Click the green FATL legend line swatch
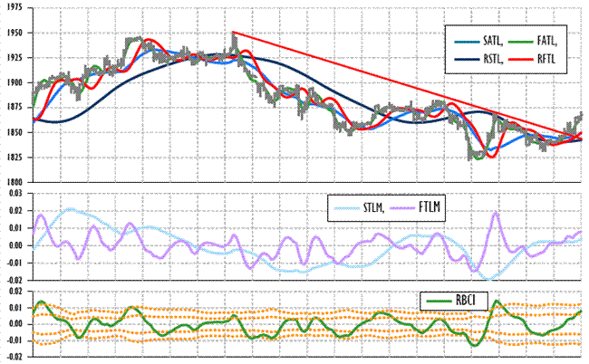Image resolution: width=589 pixels, height=364 pixels. (521, 42)
